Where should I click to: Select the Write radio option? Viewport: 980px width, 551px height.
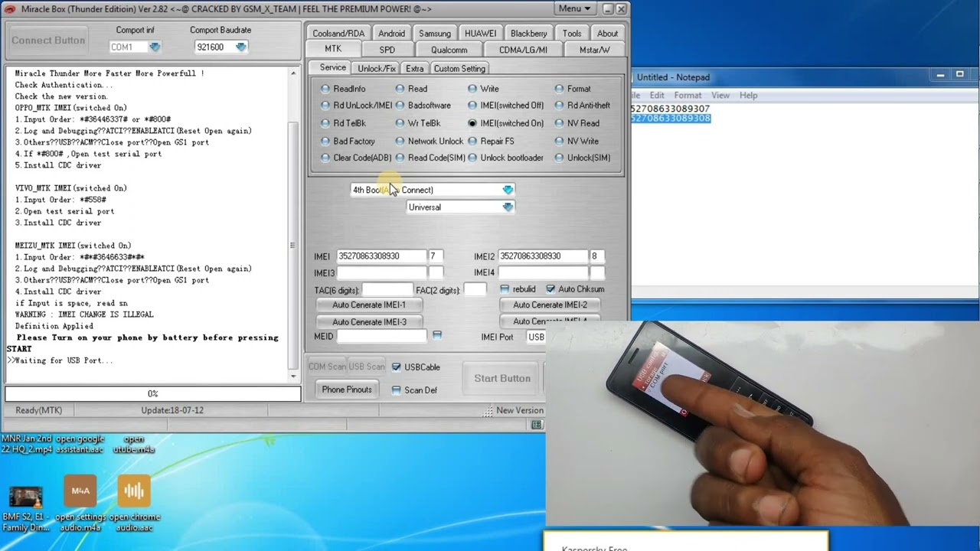tap(472, 89)
